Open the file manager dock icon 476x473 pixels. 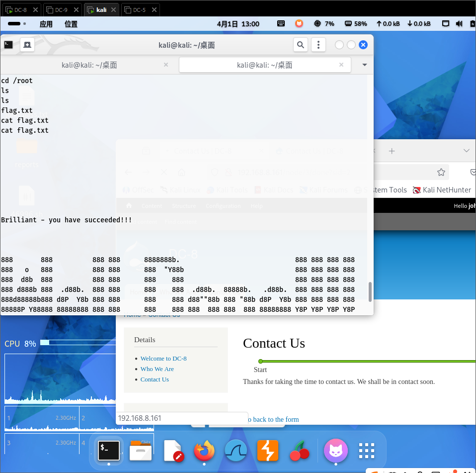(x=140, y=451)
